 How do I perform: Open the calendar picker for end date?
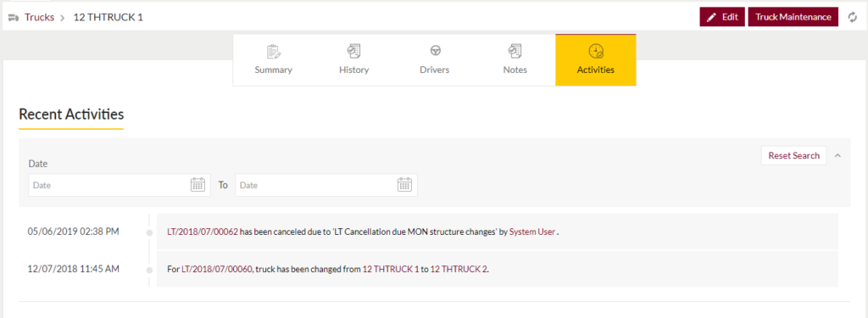[404, 185]
